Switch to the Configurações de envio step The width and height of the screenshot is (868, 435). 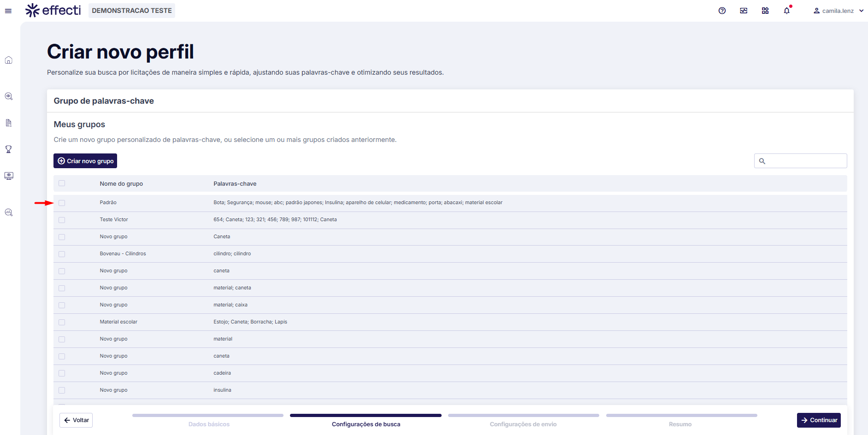click(523, 424)
